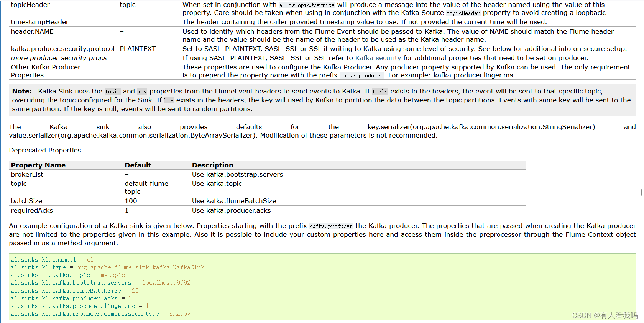Click the header.NAME property cell
Screen dimensions: 644x323
pyautogui.click(x=32, y=31)
